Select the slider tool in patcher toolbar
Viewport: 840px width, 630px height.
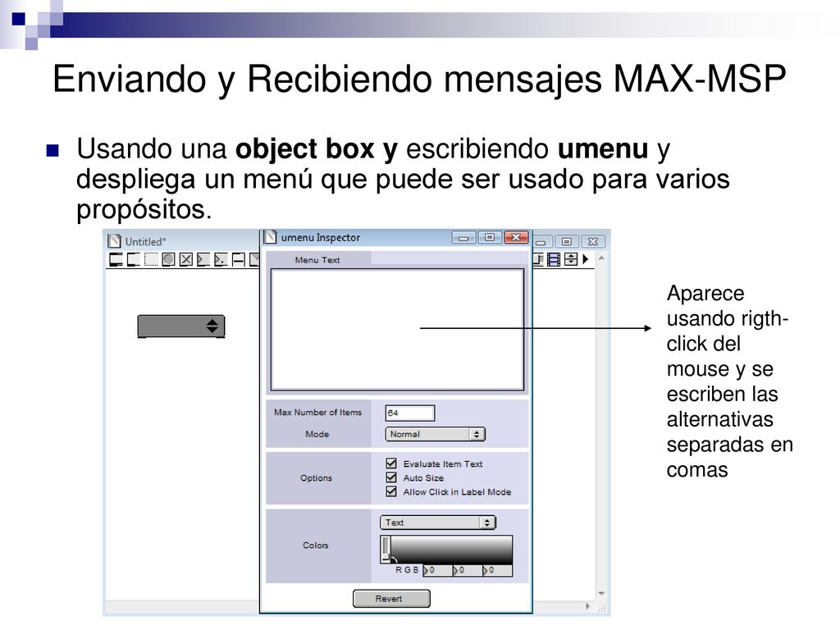click(x=239, y=260)
